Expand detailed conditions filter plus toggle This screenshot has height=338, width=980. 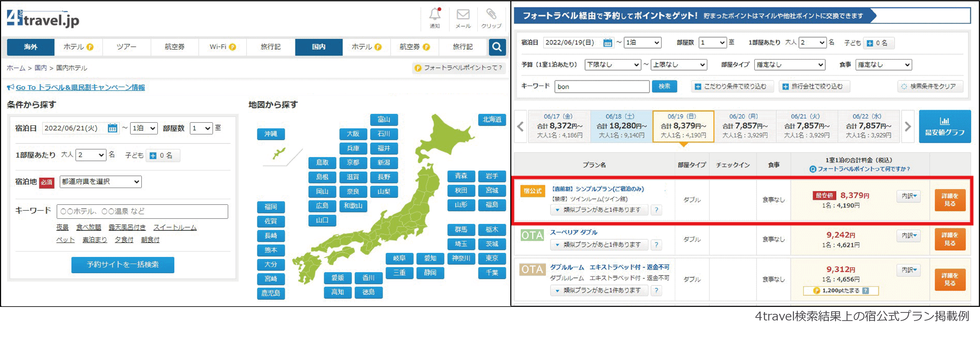point(698,87)
